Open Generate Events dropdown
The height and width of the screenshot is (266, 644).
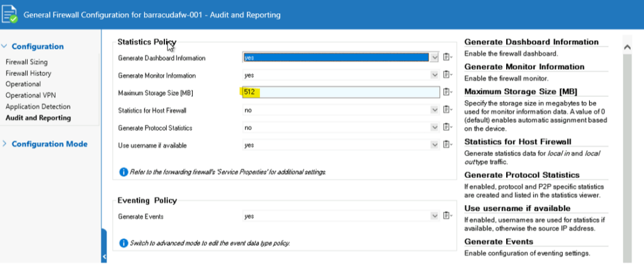point(434,216)
